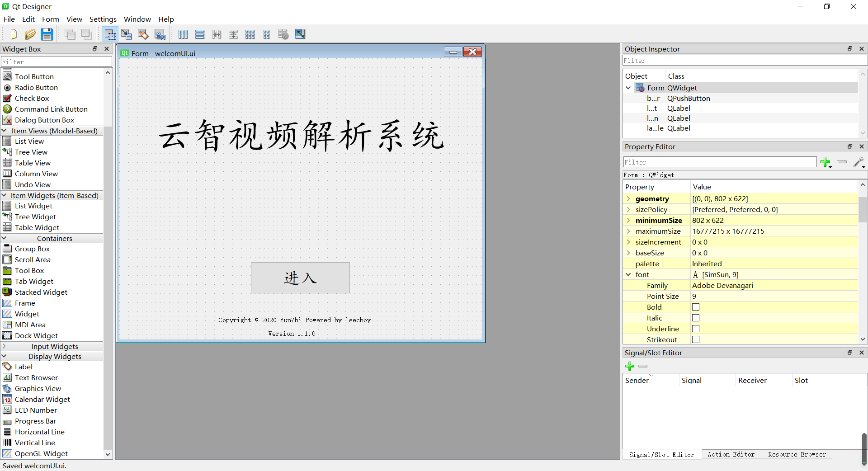Screen dimensions: 868x471
Task: Select the Edit Buddies mode icon
Action: point(143,34)
